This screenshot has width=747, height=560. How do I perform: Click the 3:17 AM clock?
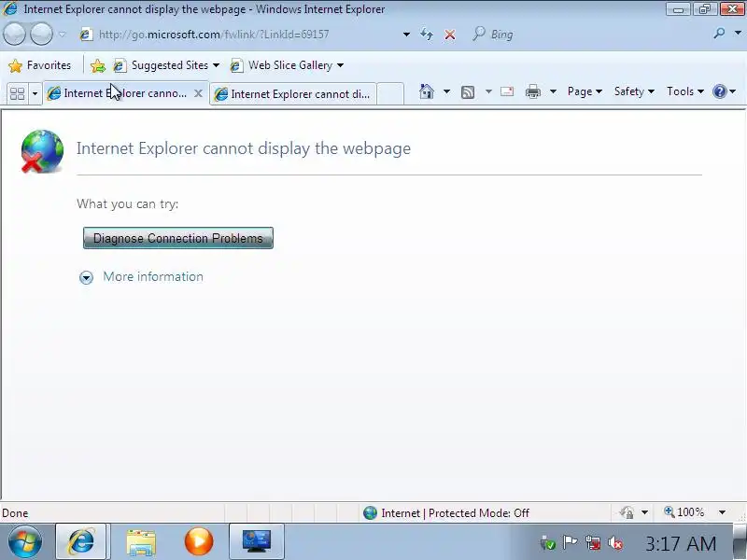681,543
